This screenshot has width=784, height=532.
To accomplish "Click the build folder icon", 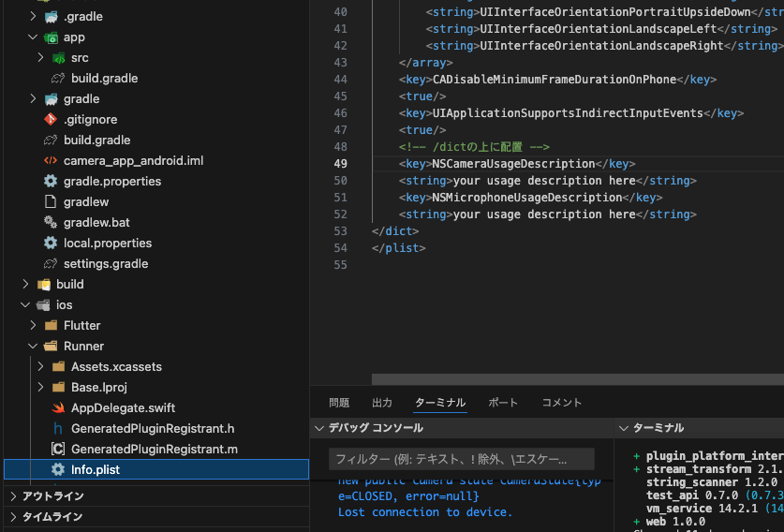I will tap(44, 285).
